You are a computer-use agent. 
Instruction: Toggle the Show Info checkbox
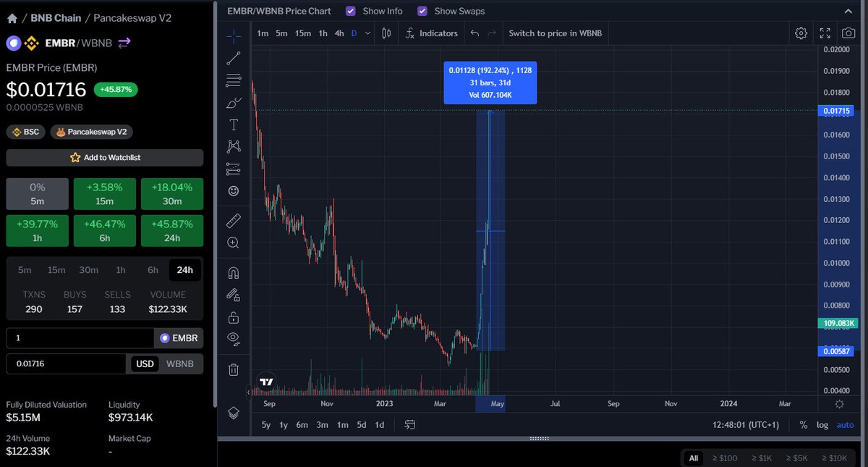pos(351,11)
